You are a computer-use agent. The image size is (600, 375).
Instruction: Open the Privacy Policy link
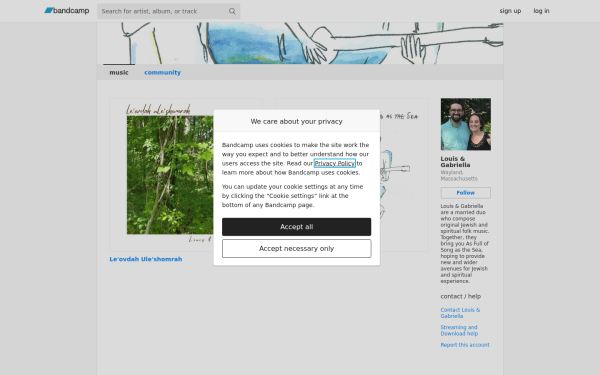click(334, 163)
